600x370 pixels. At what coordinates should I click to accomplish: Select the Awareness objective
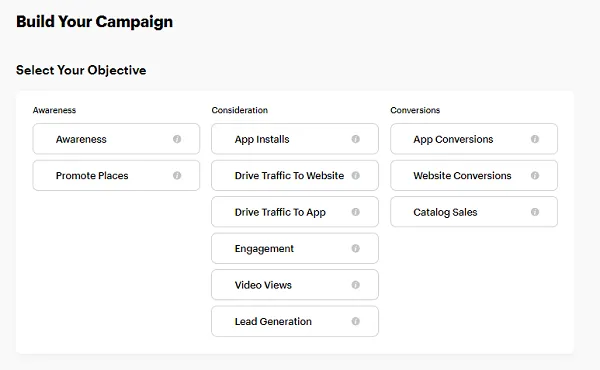pos(116,139)
